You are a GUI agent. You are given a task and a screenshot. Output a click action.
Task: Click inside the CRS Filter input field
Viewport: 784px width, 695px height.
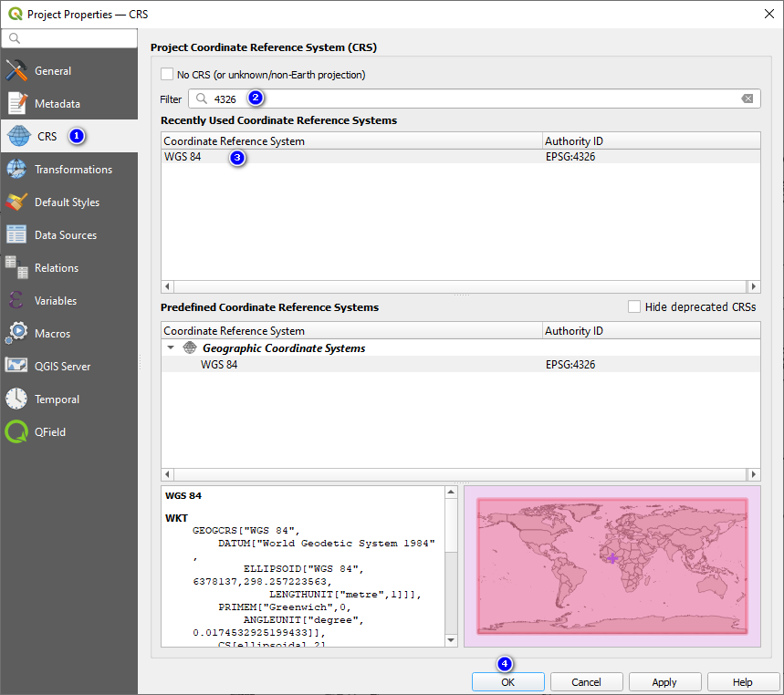point(474,99)
